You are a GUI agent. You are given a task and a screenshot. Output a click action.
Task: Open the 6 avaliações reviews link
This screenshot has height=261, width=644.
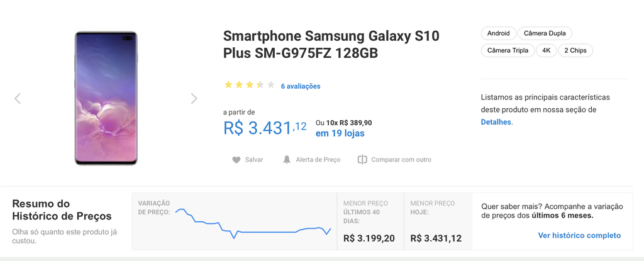point(301,86)
